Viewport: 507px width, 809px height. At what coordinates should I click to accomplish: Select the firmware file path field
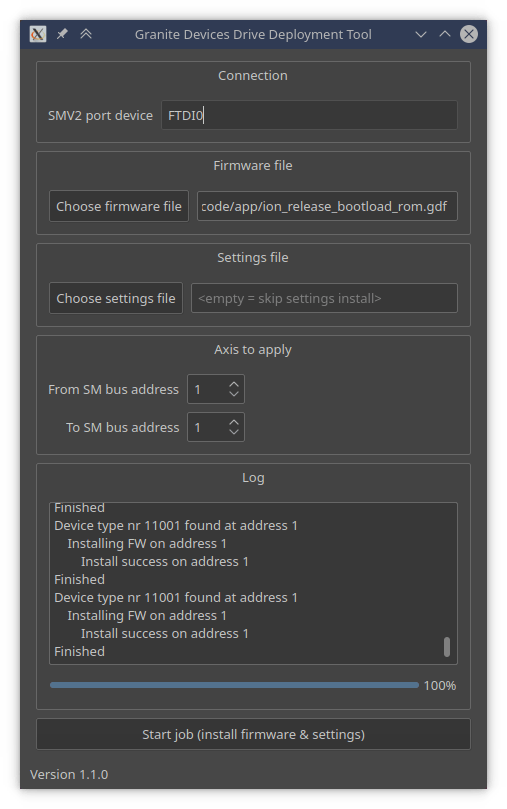coord(327,206)
